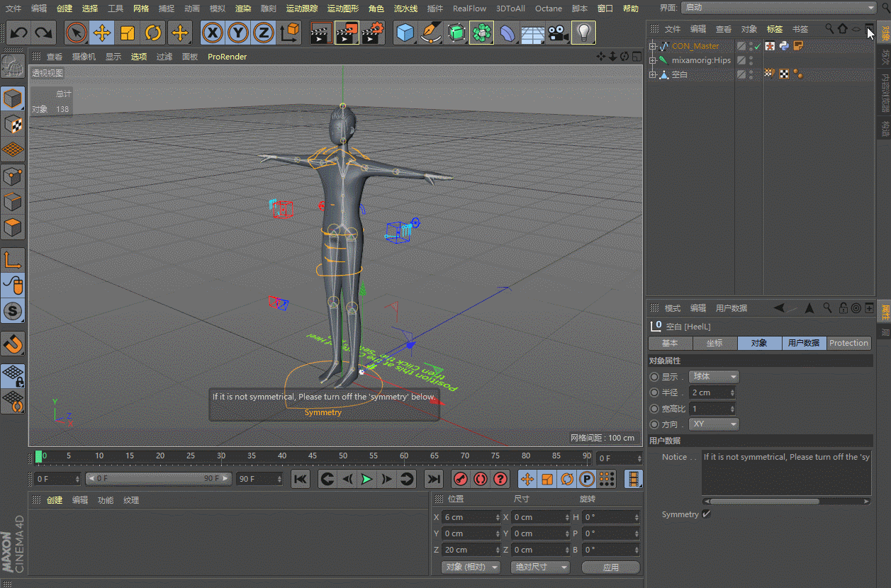Switch to the 坐标 attribute tab
891x588 pixels.
pos(715,343)
